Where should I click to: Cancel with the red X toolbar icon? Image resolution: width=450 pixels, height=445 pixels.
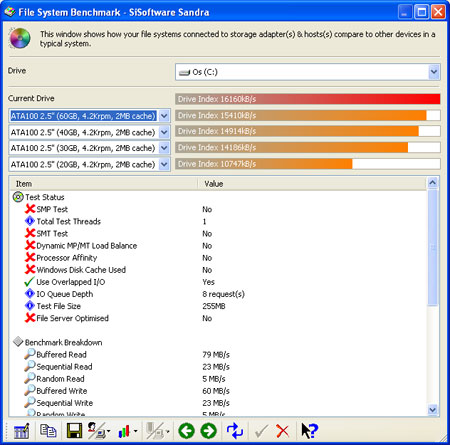(283, 431)
